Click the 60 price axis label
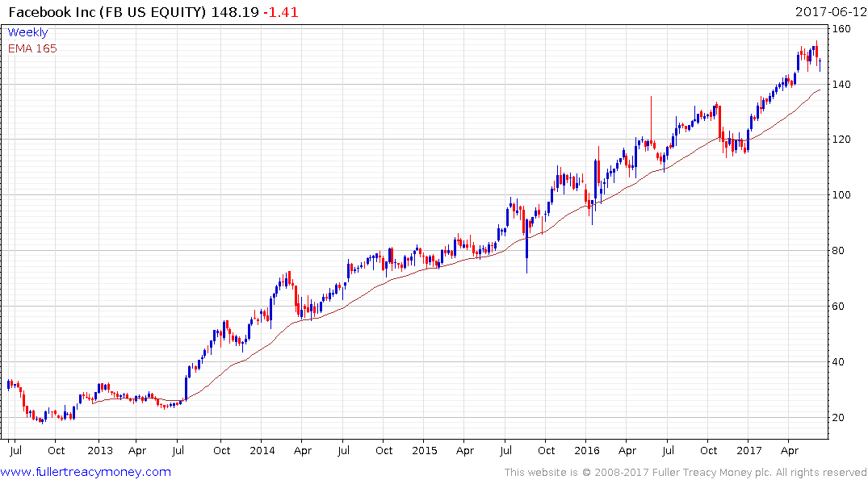868x484 pixels. [839, 306]
